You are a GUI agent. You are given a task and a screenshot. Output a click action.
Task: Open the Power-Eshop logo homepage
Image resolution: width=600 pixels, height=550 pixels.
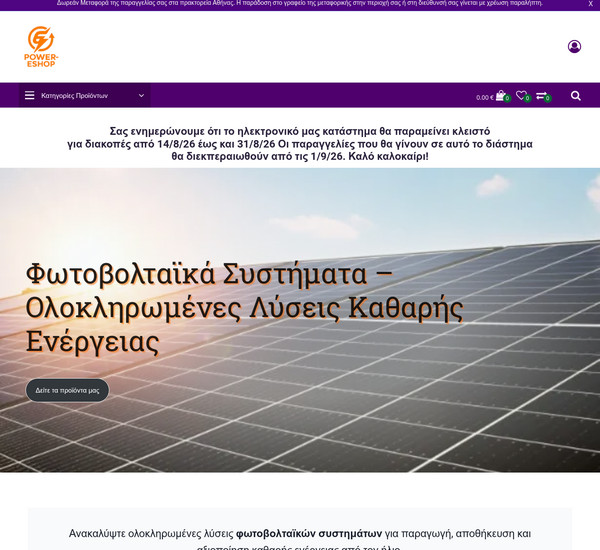click(41, 47)
